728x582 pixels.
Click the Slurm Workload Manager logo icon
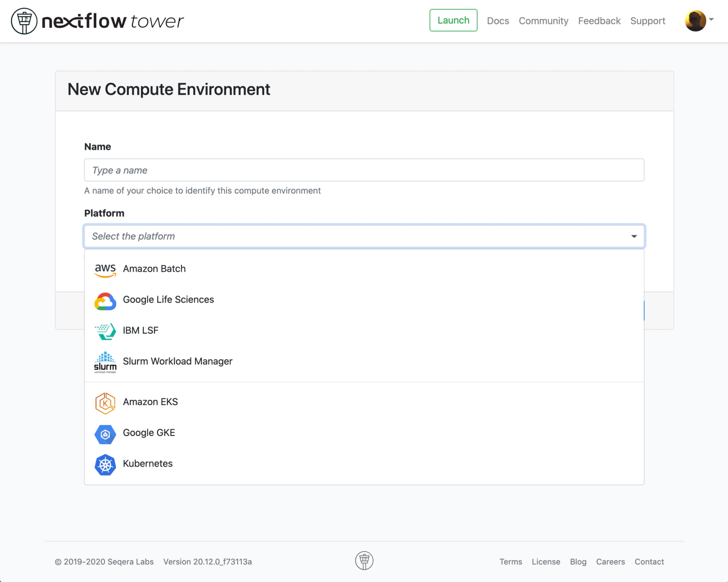[x=105, y=362]
